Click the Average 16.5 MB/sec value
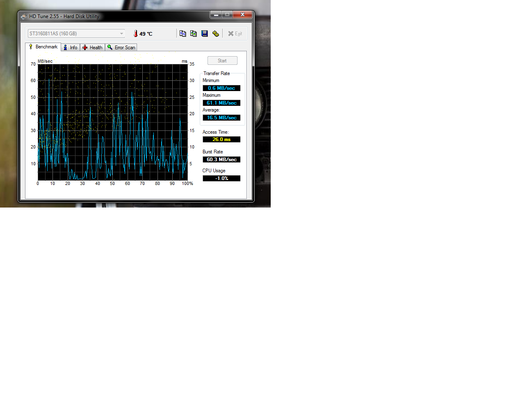The image size is (525, 420). pos(221,118)
